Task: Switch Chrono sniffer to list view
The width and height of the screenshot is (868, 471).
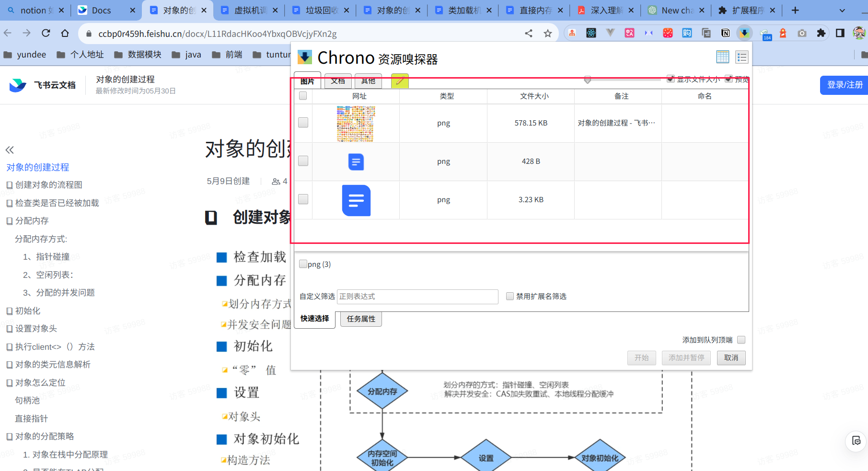Action: tap(742, 57)
